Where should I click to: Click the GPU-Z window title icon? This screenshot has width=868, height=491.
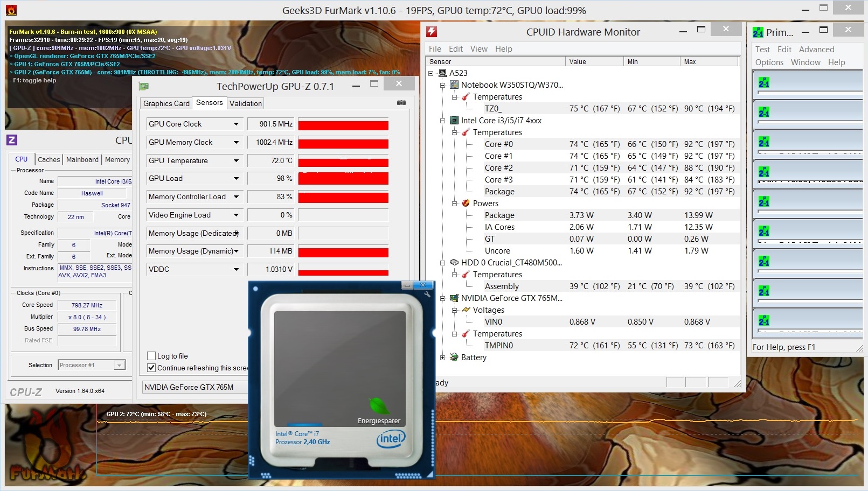(x=144, y=86)
